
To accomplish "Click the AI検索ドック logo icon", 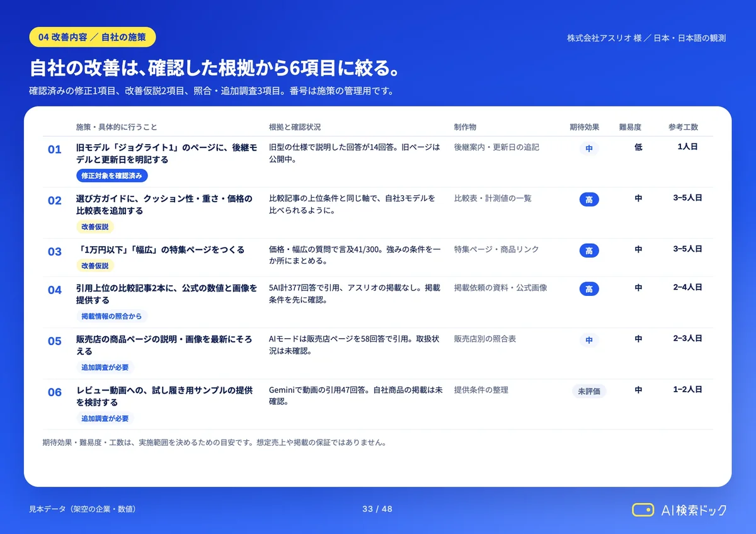I will pos(643,509).
